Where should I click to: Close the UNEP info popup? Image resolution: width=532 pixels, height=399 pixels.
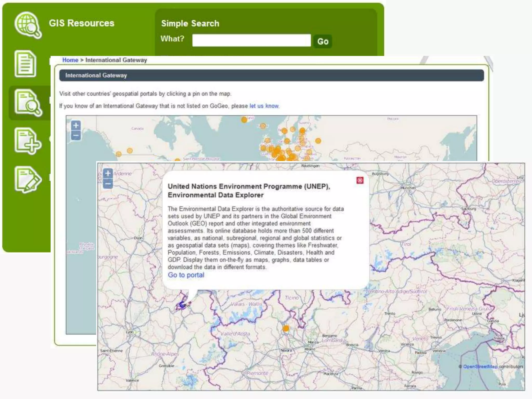[360, 180]
